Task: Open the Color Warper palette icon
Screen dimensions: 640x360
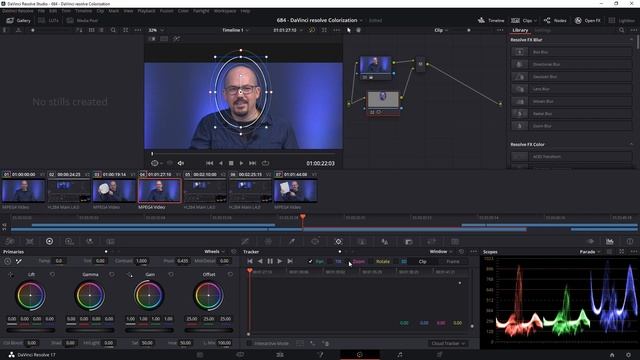Action: (x=268, y=242)
